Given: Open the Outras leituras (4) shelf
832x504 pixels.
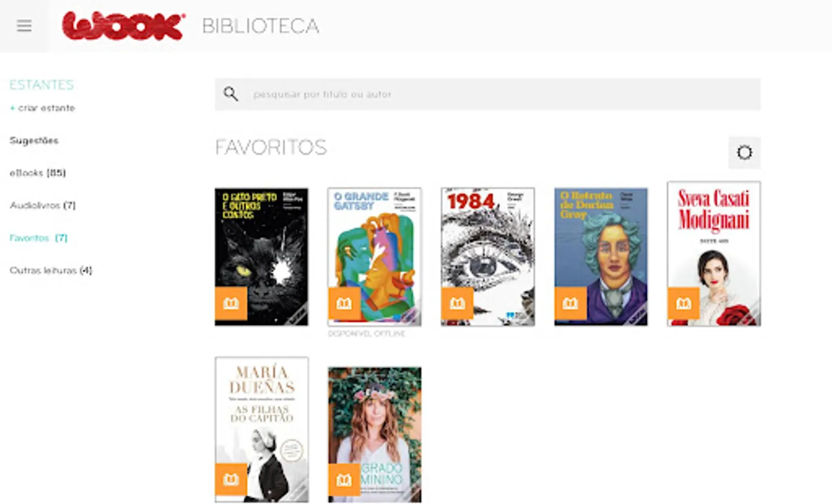Looking at the screenshot, I should (51, 270).
